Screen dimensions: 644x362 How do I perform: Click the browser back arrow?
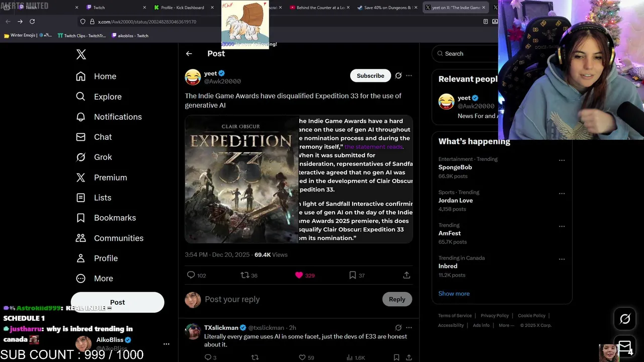pos(8,22)
